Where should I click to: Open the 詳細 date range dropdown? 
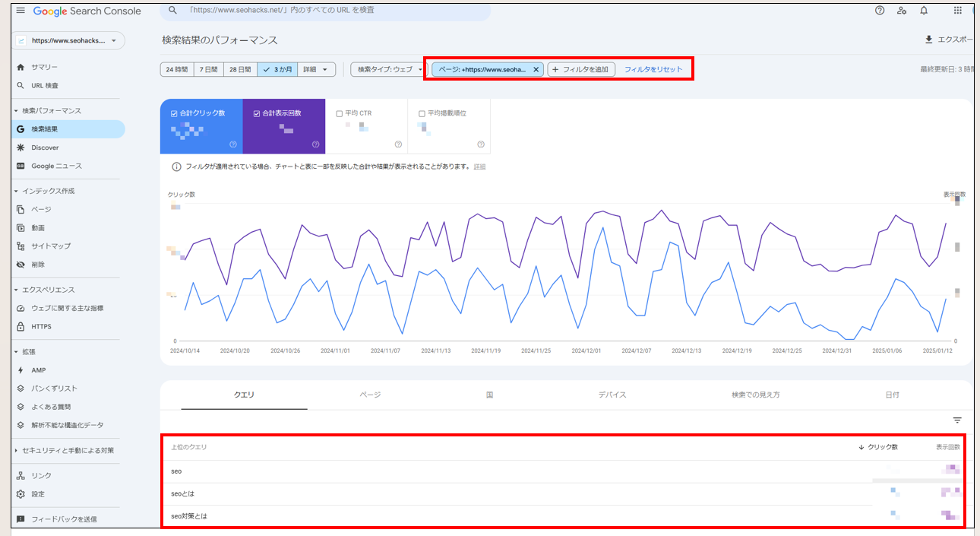point(316,69)
